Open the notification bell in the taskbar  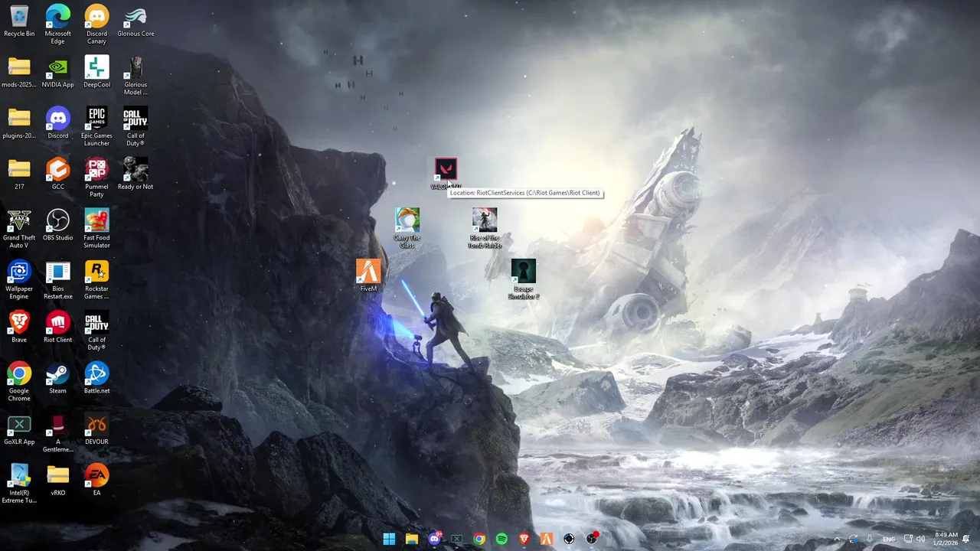(x=968, y=539)
